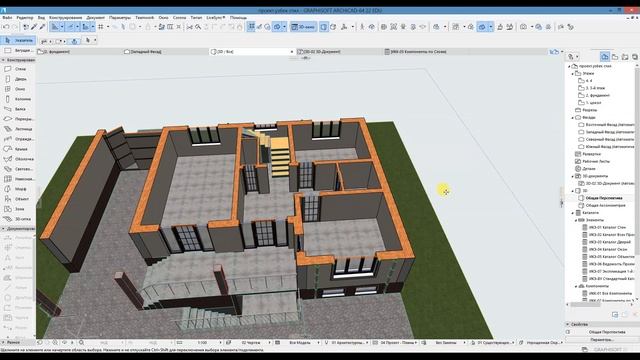Select the Световой люк (Skylight) tool
Screen dimensions: 640x360
(x=18, y=169)
